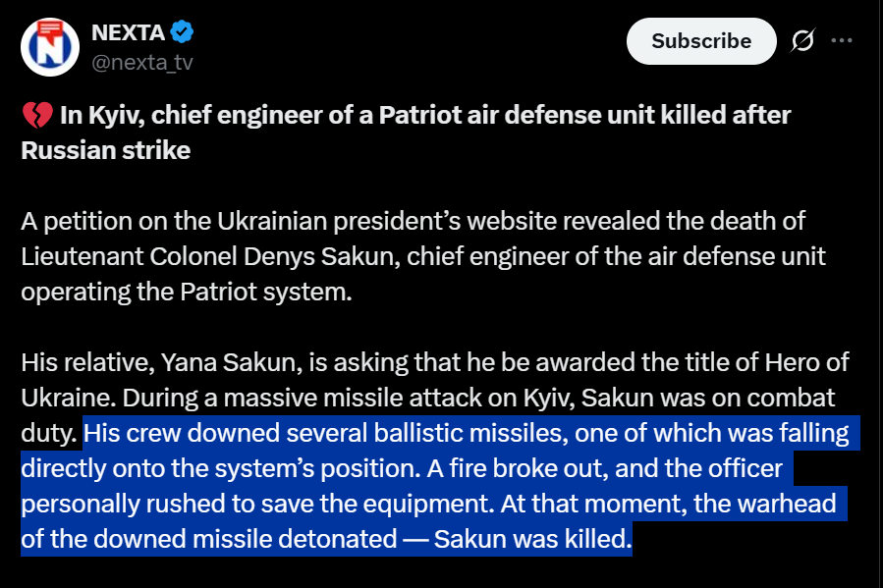Click the red flag in NEXTA logo

[51, 27]
